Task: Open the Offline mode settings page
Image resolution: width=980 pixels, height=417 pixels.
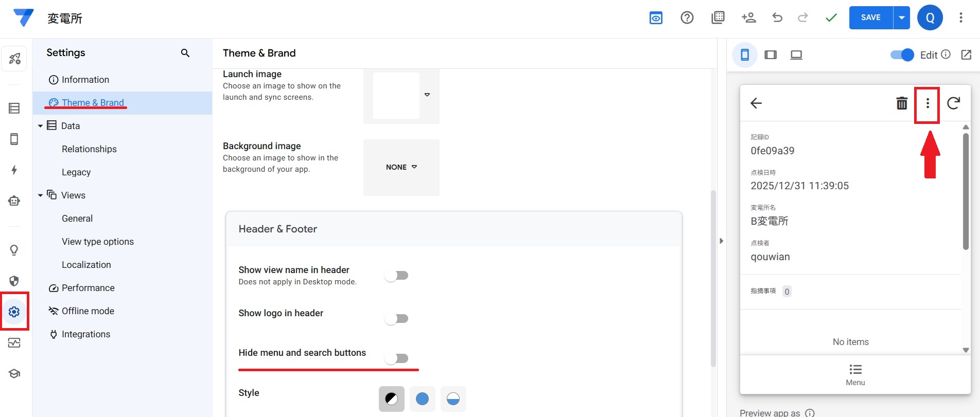Action: pos(87,311)
